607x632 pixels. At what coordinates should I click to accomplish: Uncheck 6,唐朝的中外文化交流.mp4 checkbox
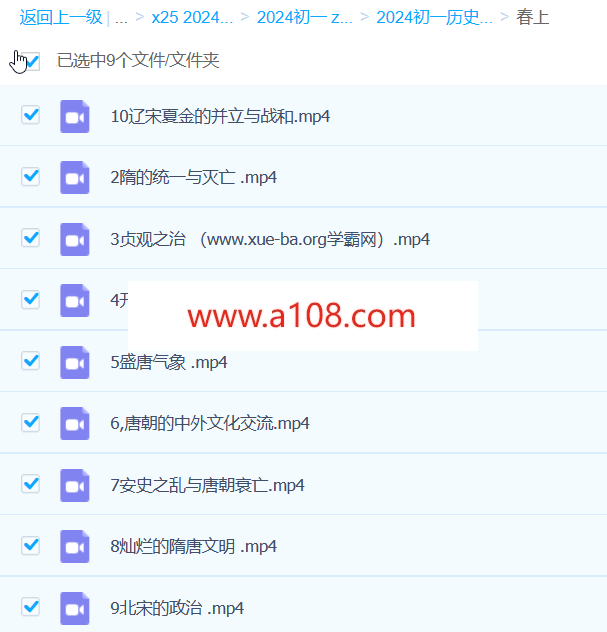(31, 422)
